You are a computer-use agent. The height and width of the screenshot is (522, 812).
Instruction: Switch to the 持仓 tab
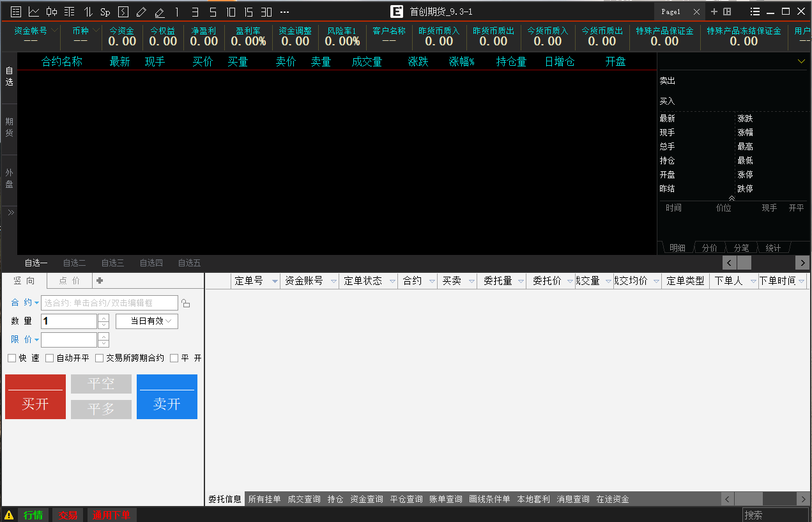(x=335, y=499)
